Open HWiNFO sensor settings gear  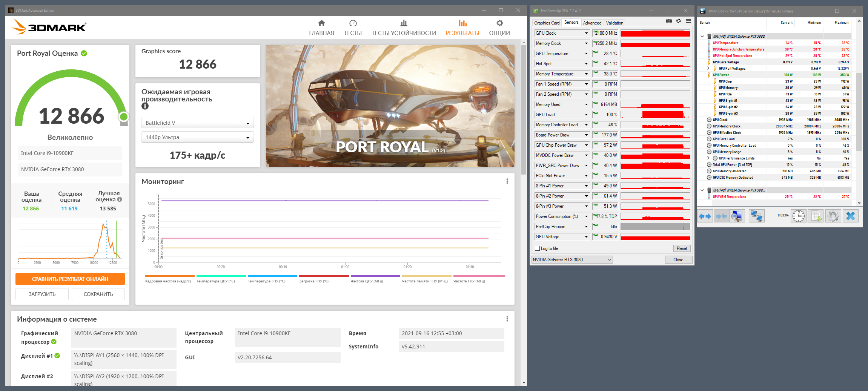[x=833, y=216]
